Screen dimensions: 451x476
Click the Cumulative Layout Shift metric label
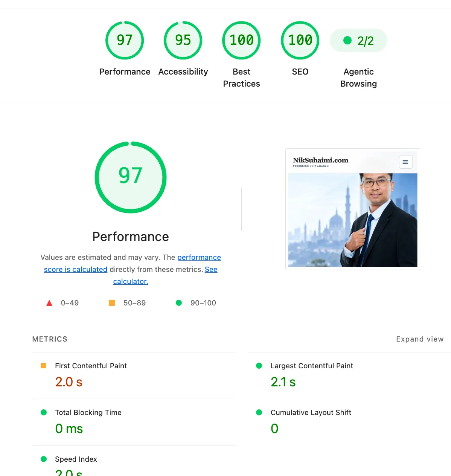[x=311, y=412]
